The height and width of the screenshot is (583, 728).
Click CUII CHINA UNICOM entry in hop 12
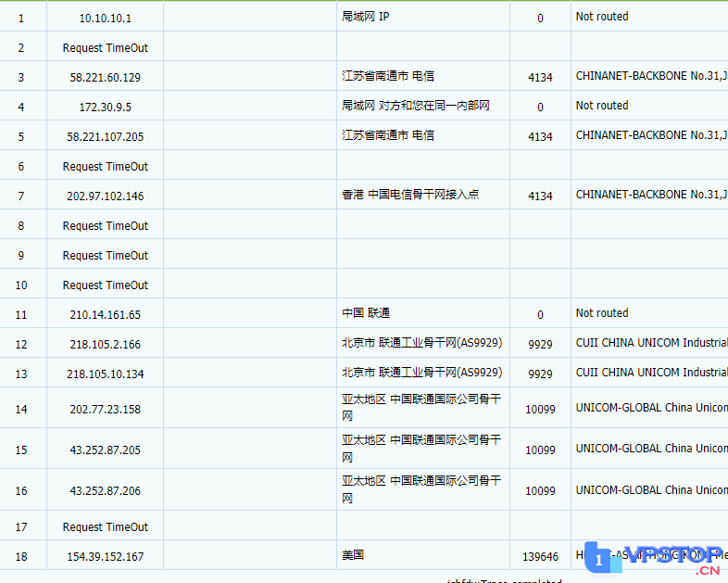coord(652,343)
